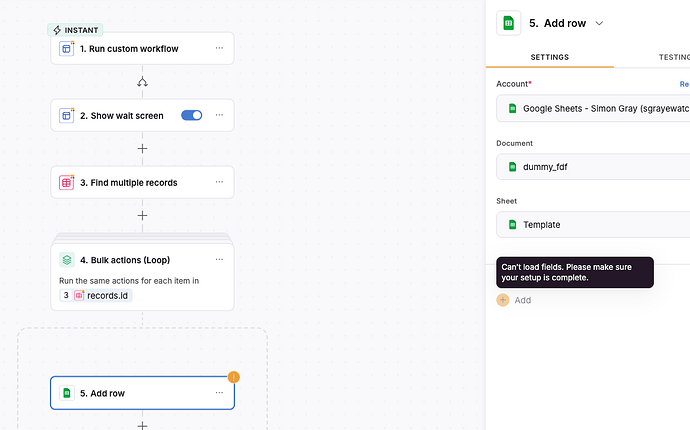This screenshot has height=430, width=690.
Task: Click the Add button with plus icon
Action: [x=514, y=300]
